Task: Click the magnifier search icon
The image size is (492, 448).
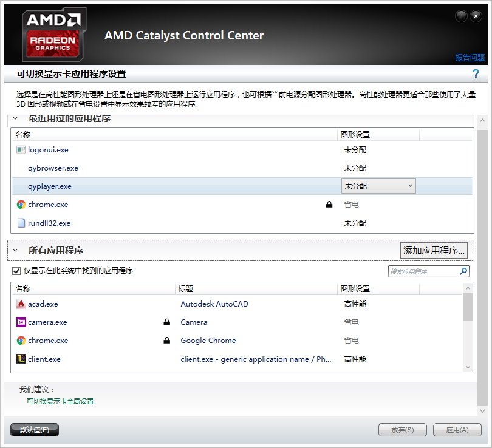Action: (463, 271)
